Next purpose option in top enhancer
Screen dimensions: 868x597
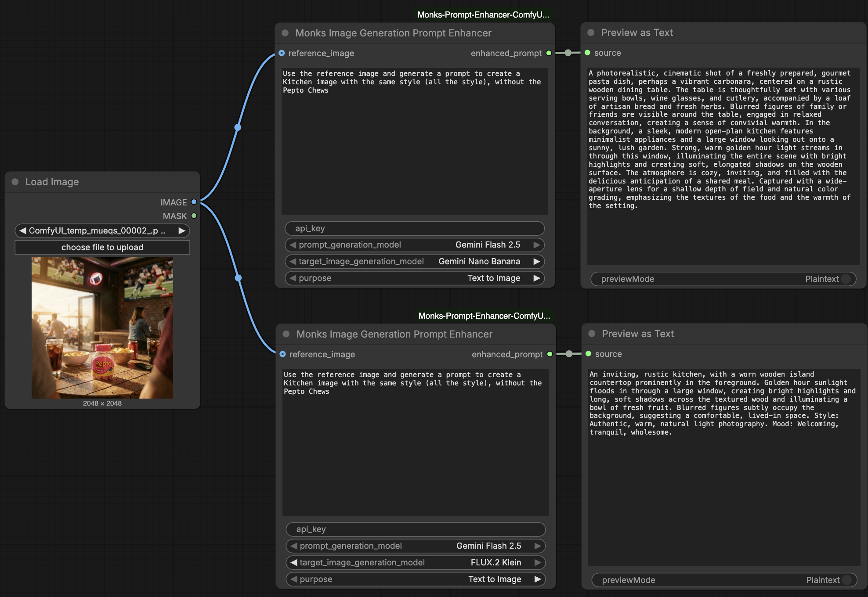point(537,278)
